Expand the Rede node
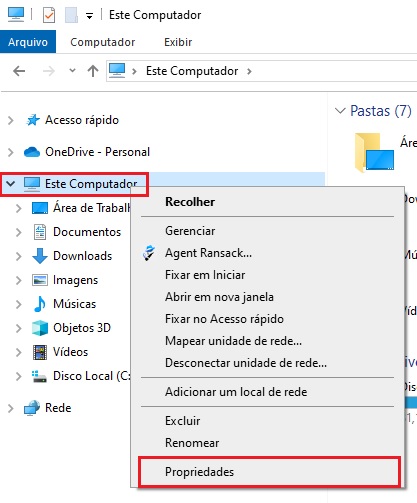This screenshot has width=417, height=503. point(11,408)
